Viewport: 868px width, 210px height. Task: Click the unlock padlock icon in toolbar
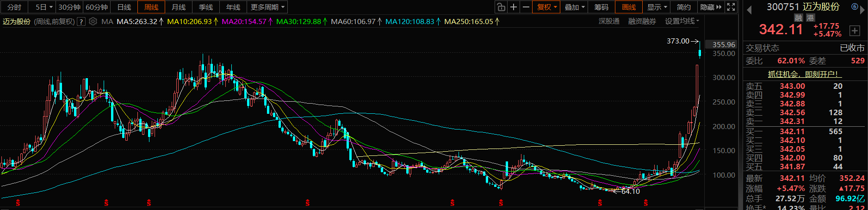[x=501, y=7]
